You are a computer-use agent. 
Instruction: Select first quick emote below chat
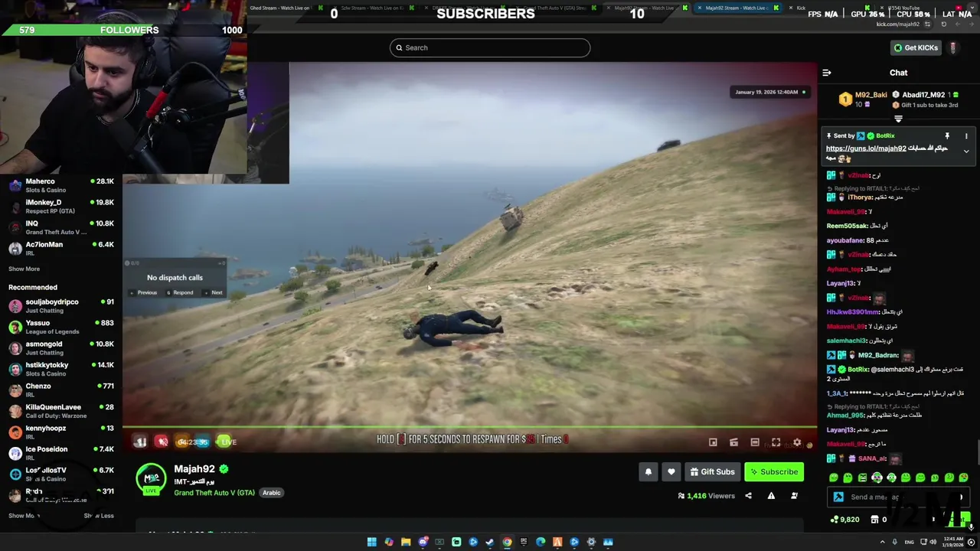point(834,478)
